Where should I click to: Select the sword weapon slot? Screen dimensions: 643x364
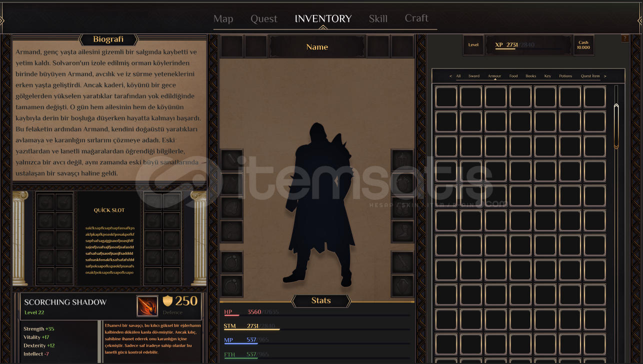[402, 262]
